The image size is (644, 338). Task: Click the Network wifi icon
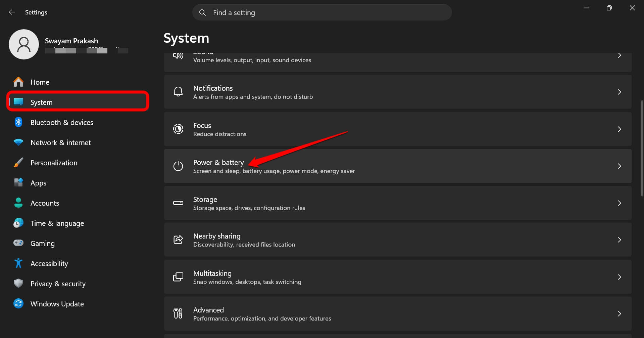click(18, 142)
